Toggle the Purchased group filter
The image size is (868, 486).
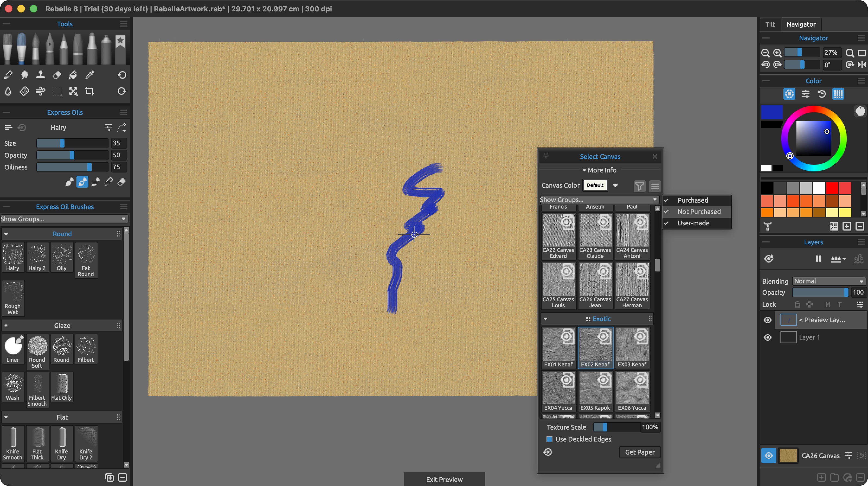click(x=696, y=200)
